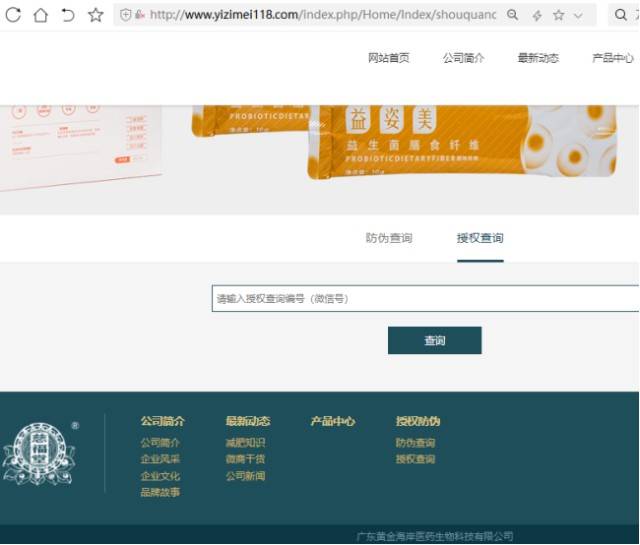Open footer link 品牌故事

(160, 492)
